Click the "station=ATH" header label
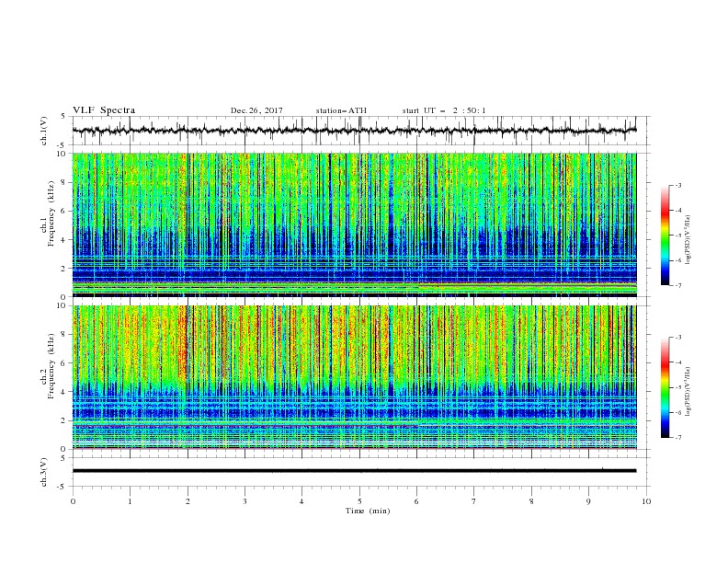 coord(341,110)
